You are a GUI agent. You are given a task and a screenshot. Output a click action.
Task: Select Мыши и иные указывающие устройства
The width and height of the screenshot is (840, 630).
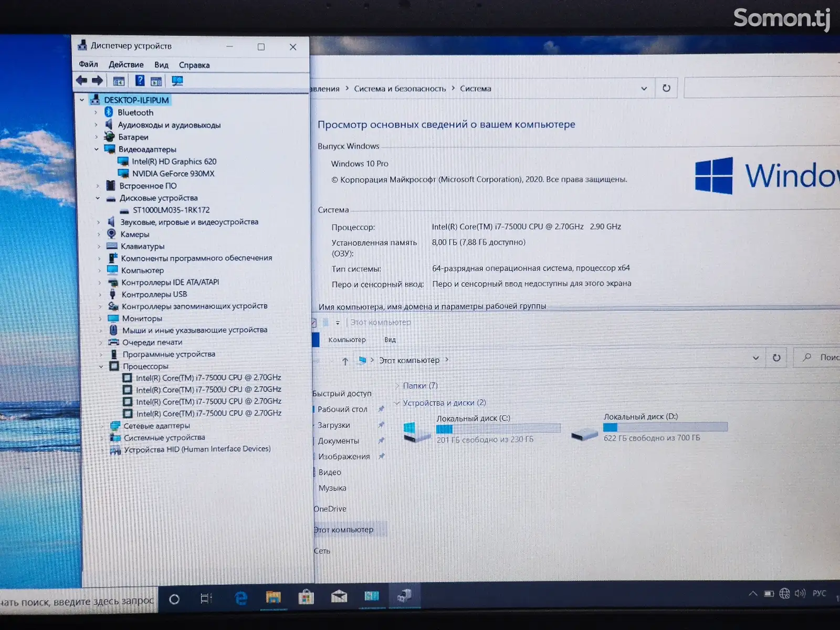tap(195, 330)
